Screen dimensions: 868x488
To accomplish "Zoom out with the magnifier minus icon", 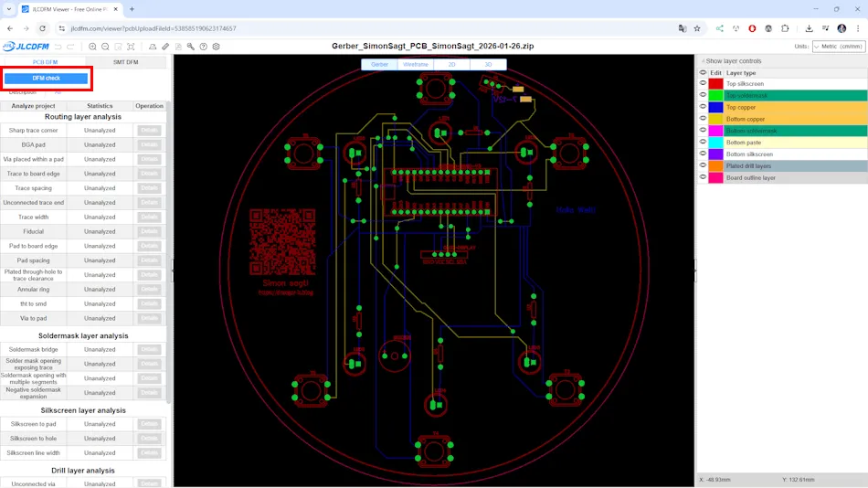I will point(105,47).
